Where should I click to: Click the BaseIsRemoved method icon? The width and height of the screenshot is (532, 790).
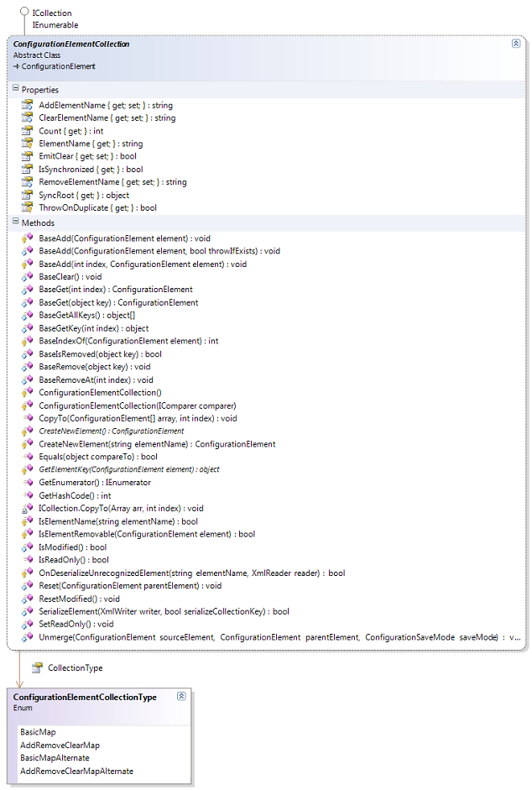coord(27,353)
